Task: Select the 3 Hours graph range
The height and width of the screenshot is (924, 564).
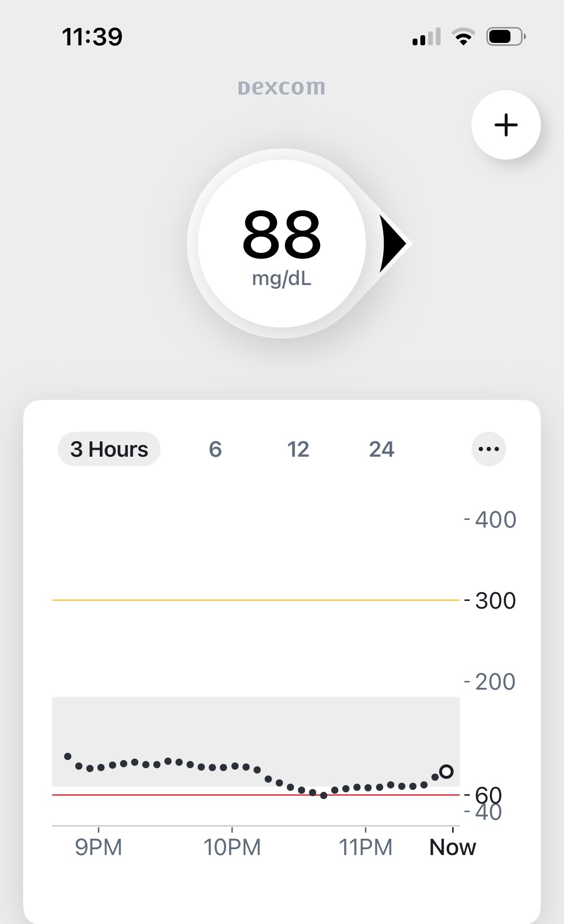Action: (x=109, y=449)
